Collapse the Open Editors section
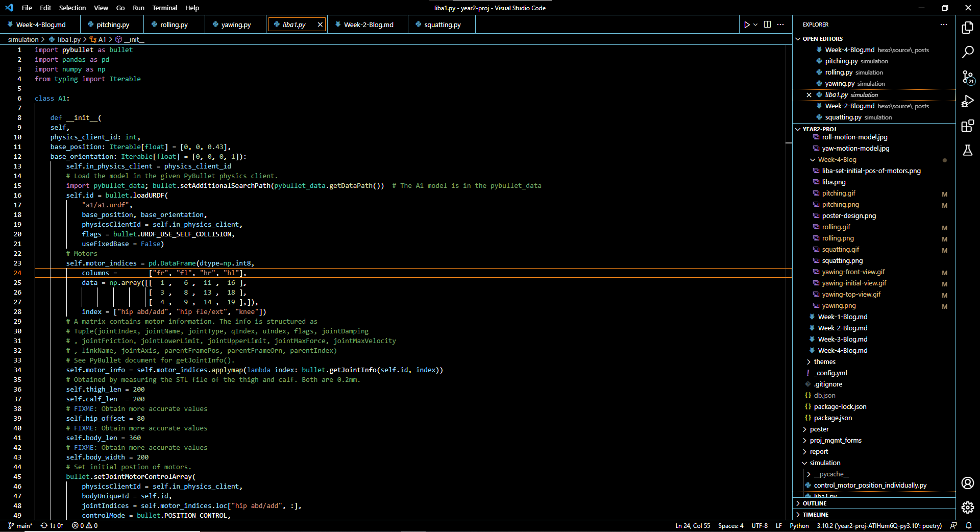 tap(823, 39)
